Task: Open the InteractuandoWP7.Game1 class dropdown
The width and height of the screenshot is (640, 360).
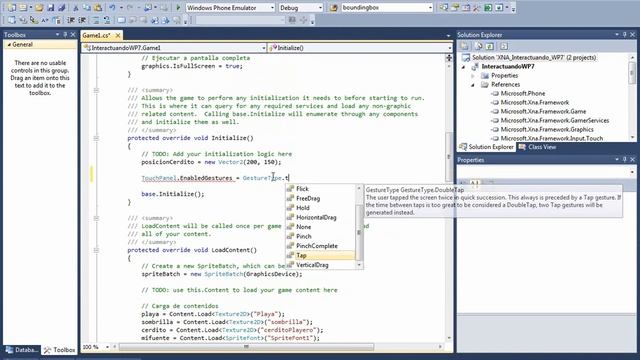Action: (x=263, y=48)
